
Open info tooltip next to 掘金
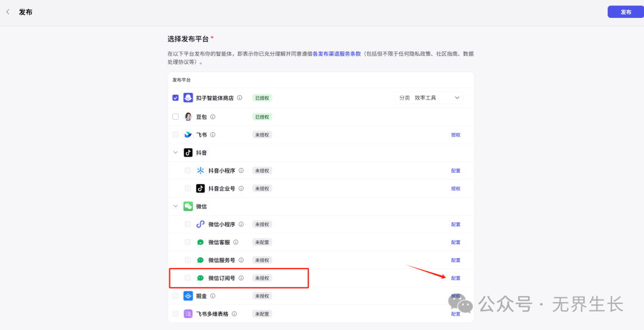click(x=213, y=296)
